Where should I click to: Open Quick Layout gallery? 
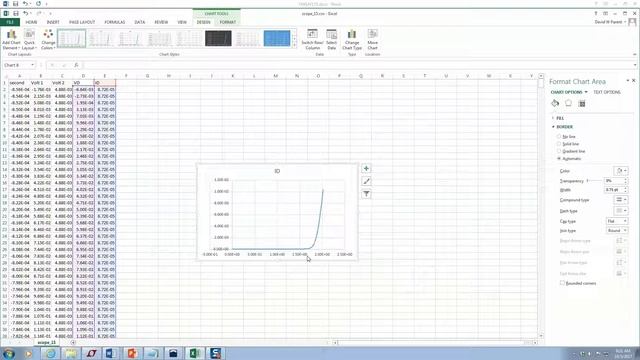pyautogui.click(x=29, y=40)
